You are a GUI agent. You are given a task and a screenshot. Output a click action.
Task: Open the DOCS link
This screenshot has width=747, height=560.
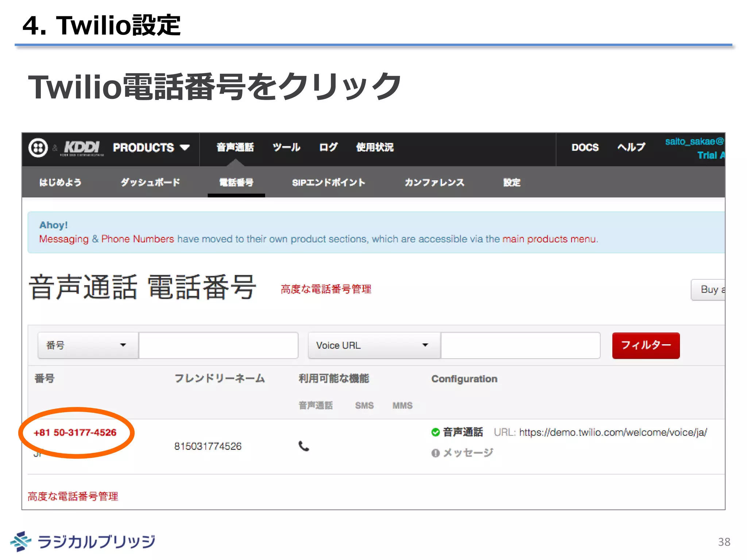[585, 147]
